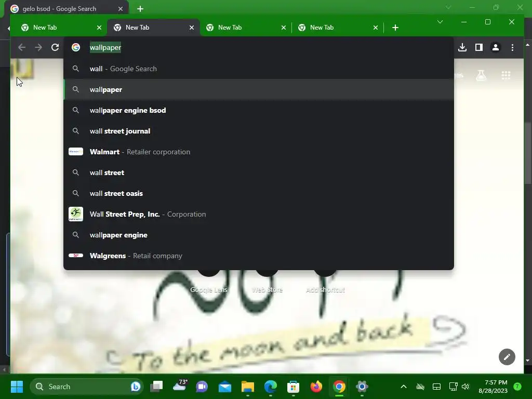Open File Explorer from the taskbar

(248, 387)
